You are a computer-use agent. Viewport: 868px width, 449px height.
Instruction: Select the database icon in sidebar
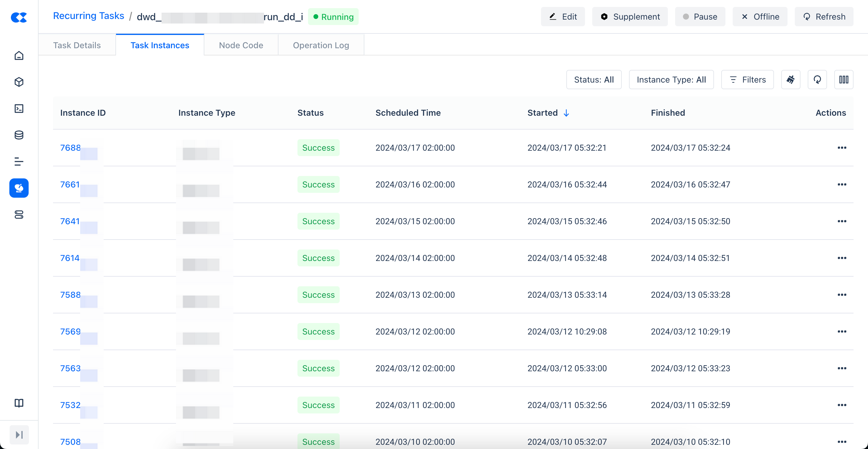[x=19, y=135]
